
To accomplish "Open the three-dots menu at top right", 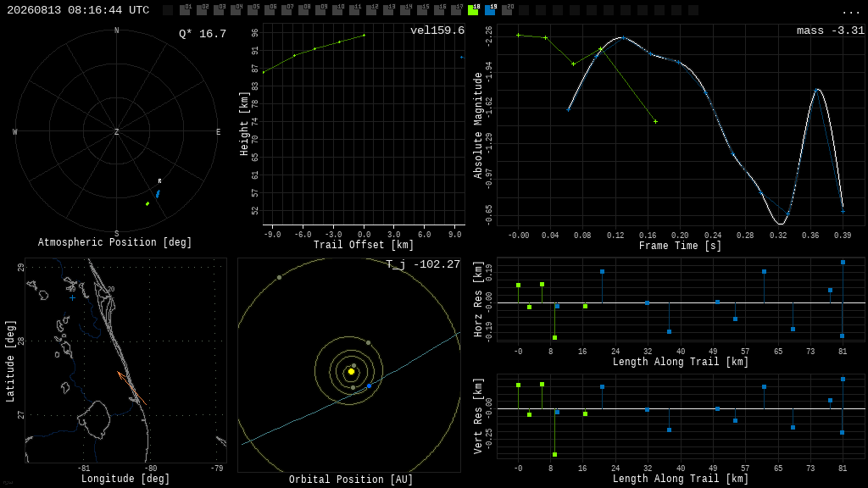I will point(850,12).
